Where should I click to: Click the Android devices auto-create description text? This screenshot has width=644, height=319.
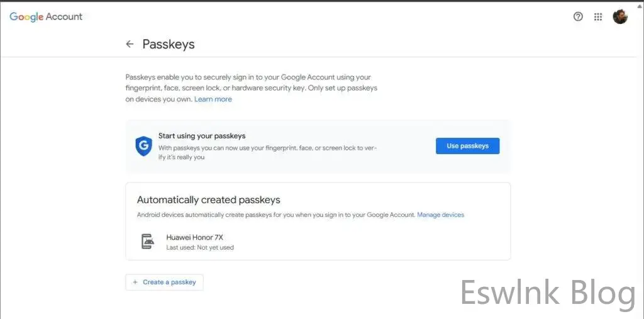275,215
